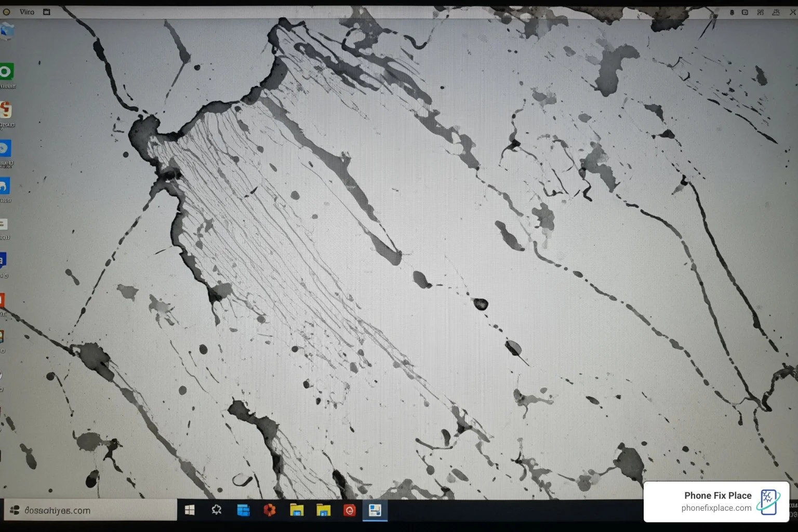Open the Start menu on the taskbar
The width and height of the screenshot is (798, 532).
click(x=190, y=510)
